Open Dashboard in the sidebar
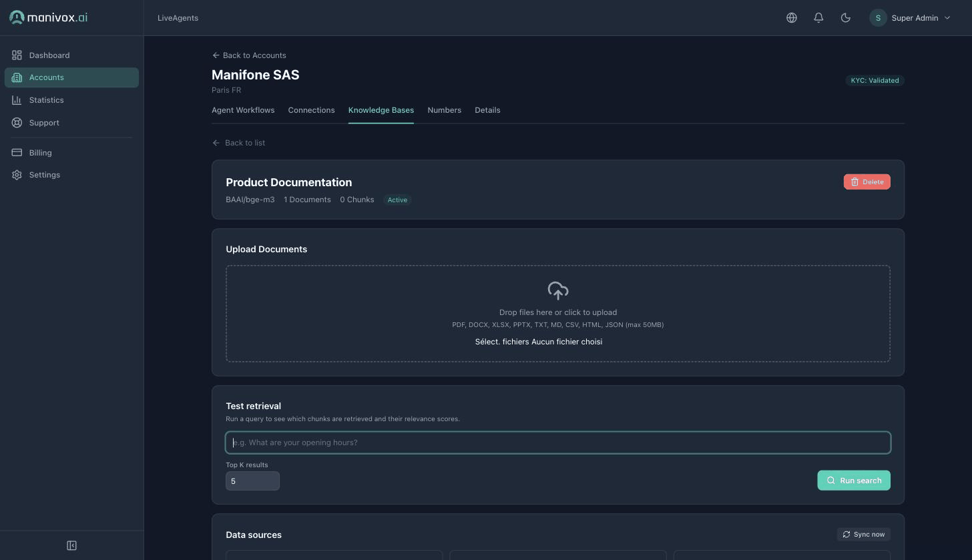 coord(71,55)
